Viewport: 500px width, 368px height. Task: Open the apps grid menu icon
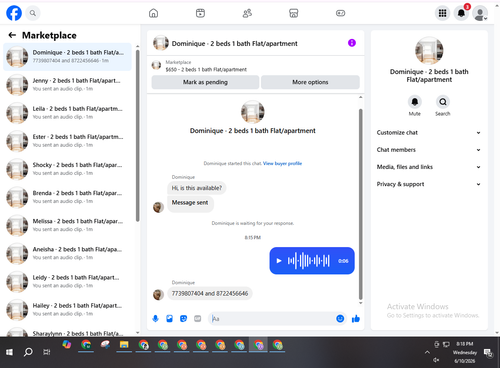(442, 13)
